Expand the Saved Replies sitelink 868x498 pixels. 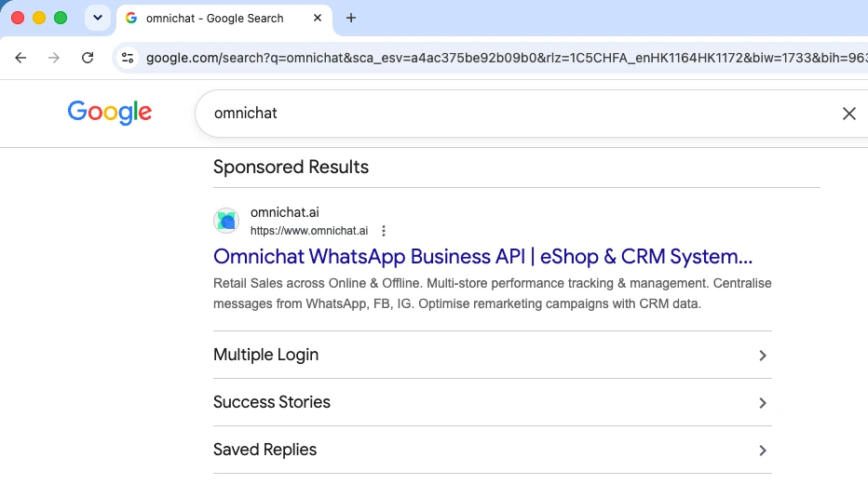point(493,450)
